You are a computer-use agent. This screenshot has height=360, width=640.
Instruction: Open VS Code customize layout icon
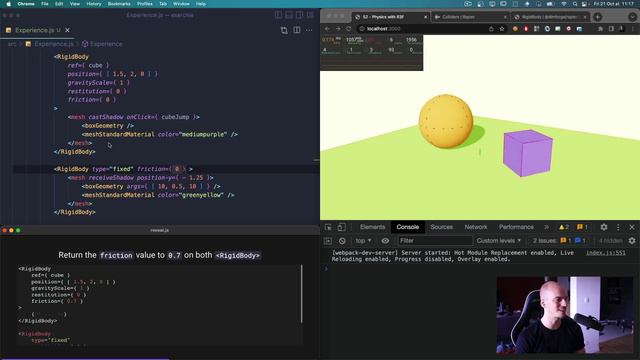click(310, 15)
